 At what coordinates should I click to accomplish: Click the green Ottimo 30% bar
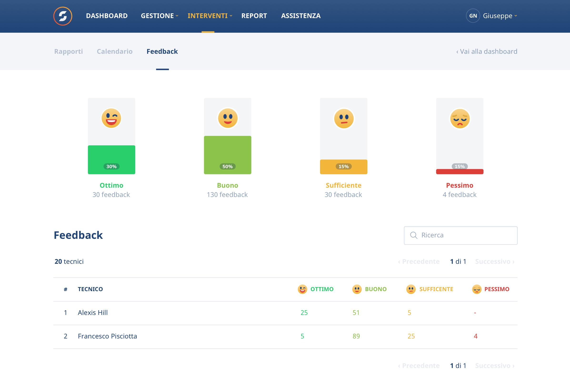click(x=111, y=156)
